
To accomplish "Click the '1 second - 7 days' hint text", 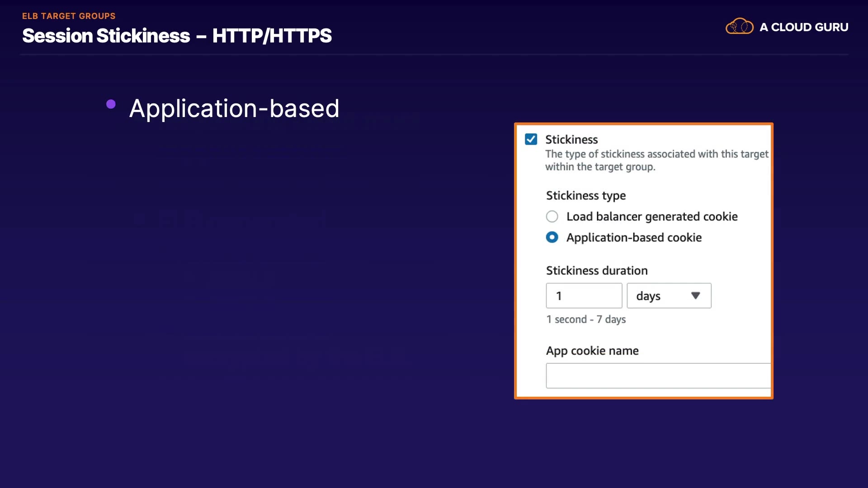I will (586, 319).
